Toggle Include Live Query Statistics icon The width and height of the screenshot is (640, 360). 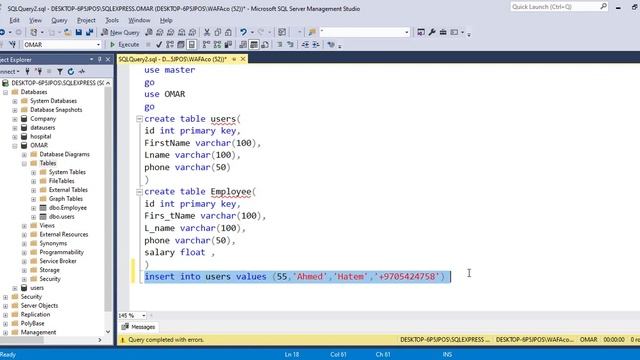point(217,44)
